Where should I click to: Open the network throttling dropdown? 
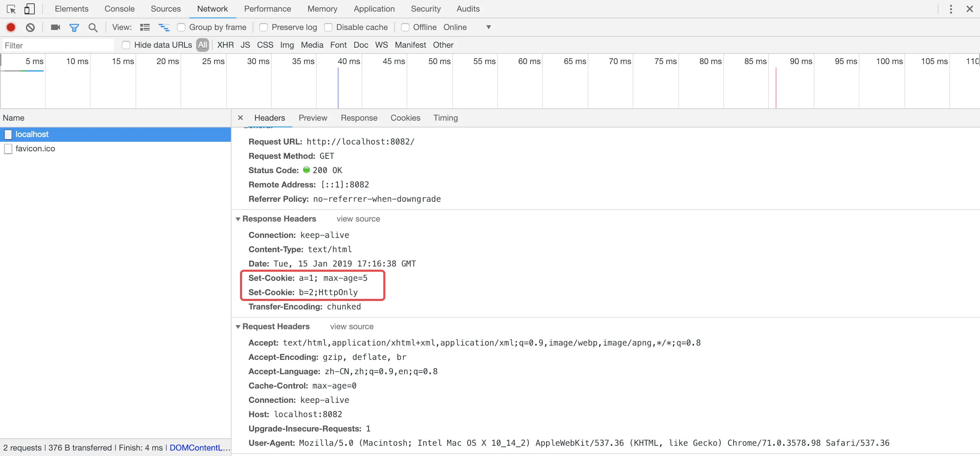(489, 27)
